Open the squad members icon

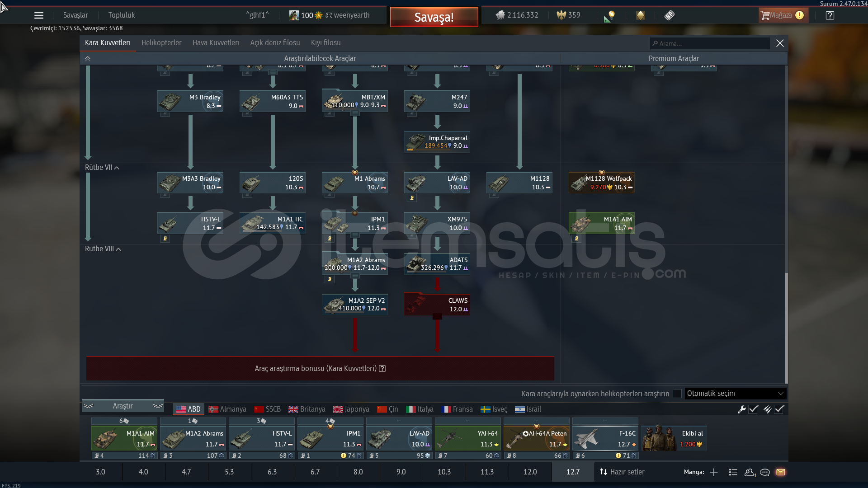[750, 472]
